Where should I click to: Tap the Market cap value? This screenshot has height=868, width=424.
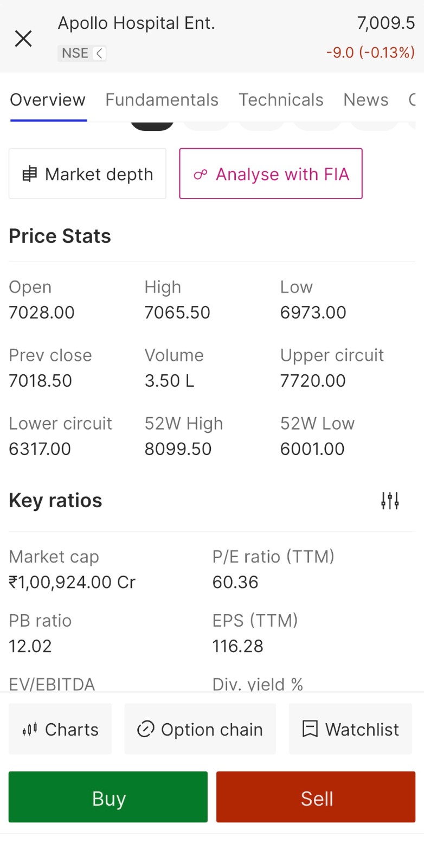pos(72,582)
